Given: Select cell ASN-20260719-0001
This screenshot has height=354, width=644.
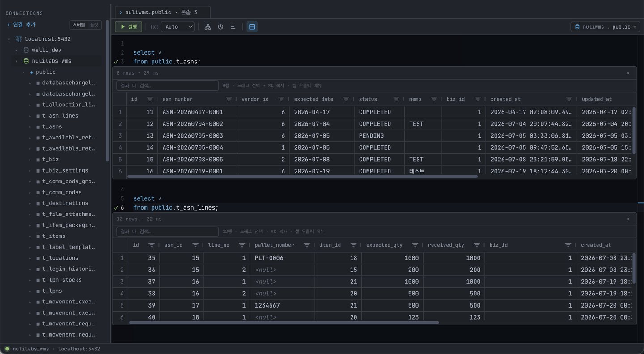Looking at the screenshot, I should [x=197, y=171].
